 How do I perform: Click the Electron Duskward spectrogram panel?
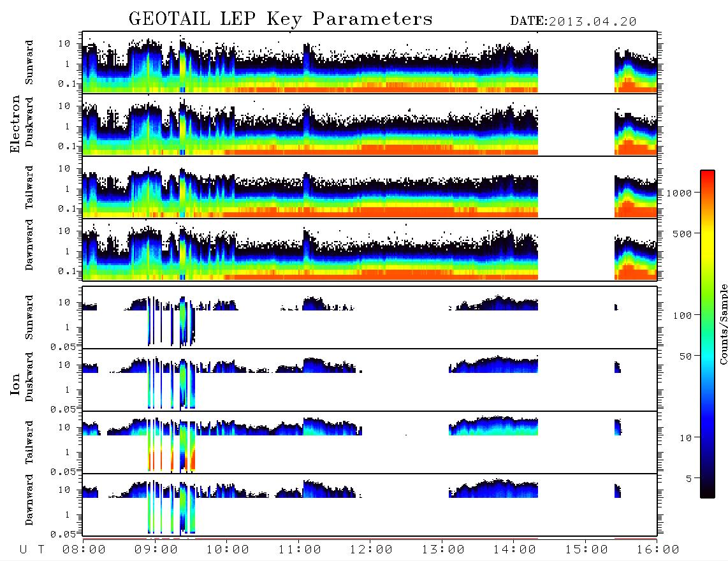(x=370, y=124)
